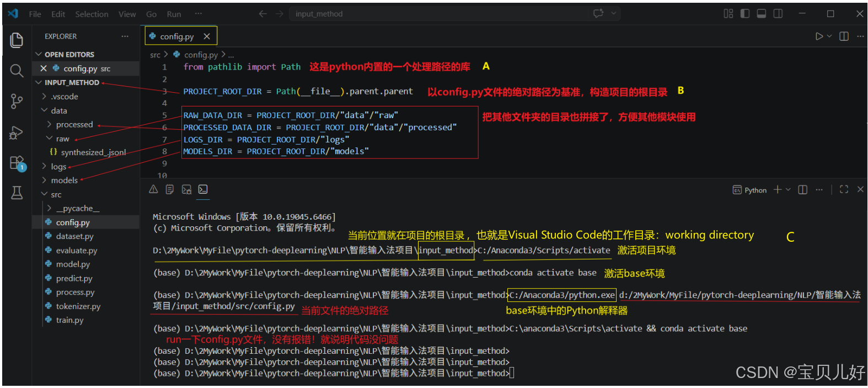Select the Python terminal label in panel

pyautogui.click(x=749, y=190)
